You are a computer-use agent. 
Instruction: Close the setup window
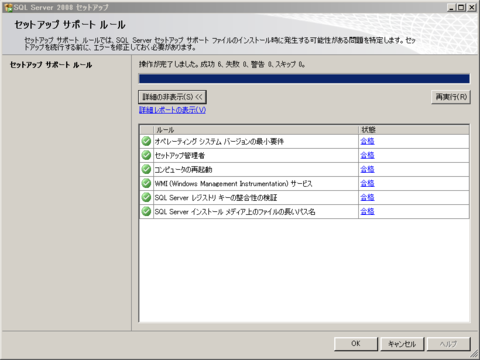(471, 7)
